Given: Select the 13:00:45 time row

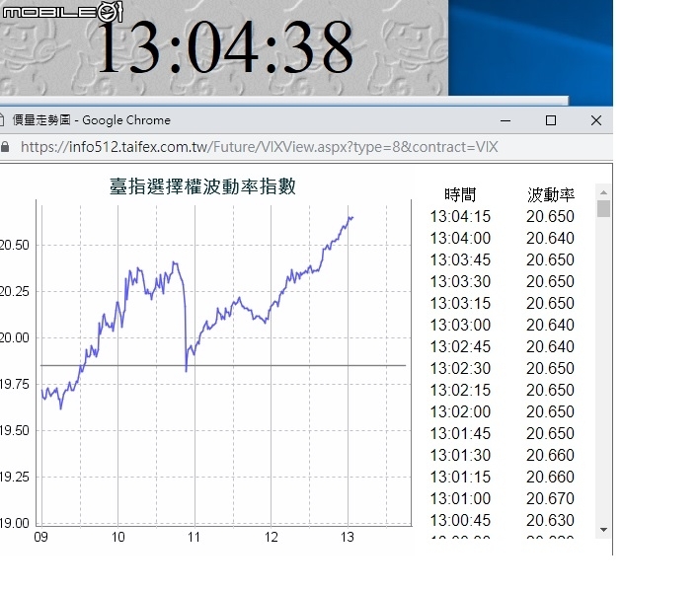Looking at the screenshot, I should pyautogui.click(x=503, y=521).
